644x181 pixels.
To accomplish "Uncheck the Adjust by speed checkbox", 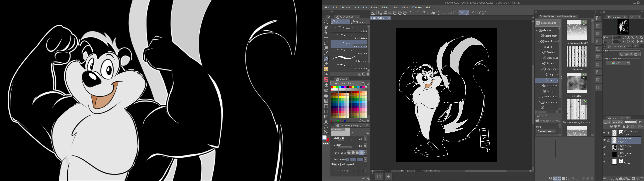I will coord(335,164).
